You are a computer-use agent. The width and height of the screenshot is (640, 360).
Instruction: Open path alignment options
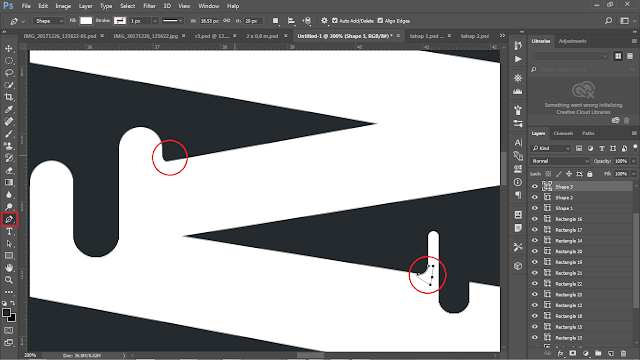(291, 21)
